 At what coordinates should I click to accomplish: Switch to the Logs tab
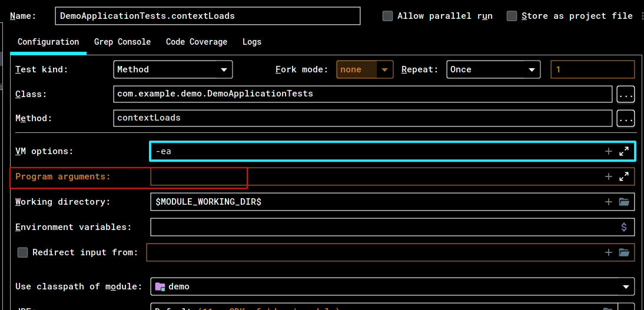click(252, 42)
